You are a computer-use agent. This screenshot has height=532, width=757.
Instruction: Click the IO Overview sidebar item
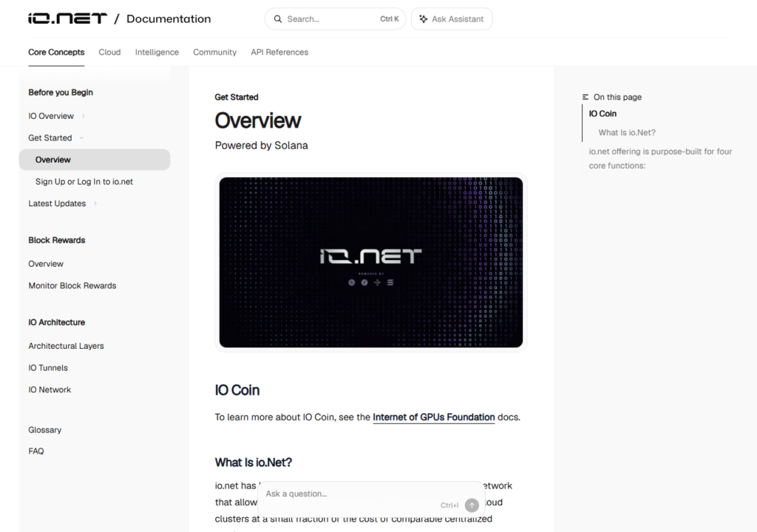point(51,116)
